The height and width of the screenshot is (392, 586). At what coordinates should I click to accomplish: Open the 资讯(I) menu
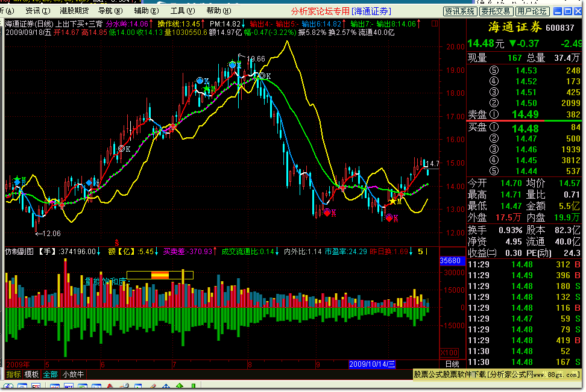(x=37, y=11)
